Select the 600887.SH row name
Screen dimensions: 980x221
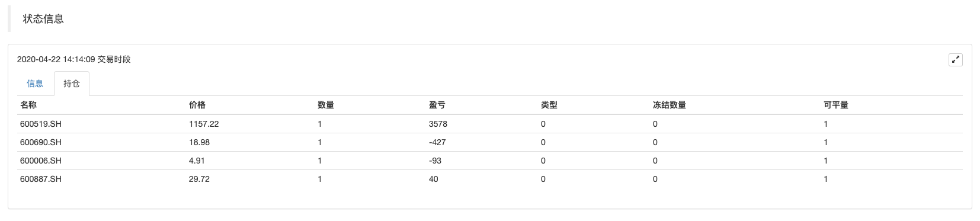(41, 179)
